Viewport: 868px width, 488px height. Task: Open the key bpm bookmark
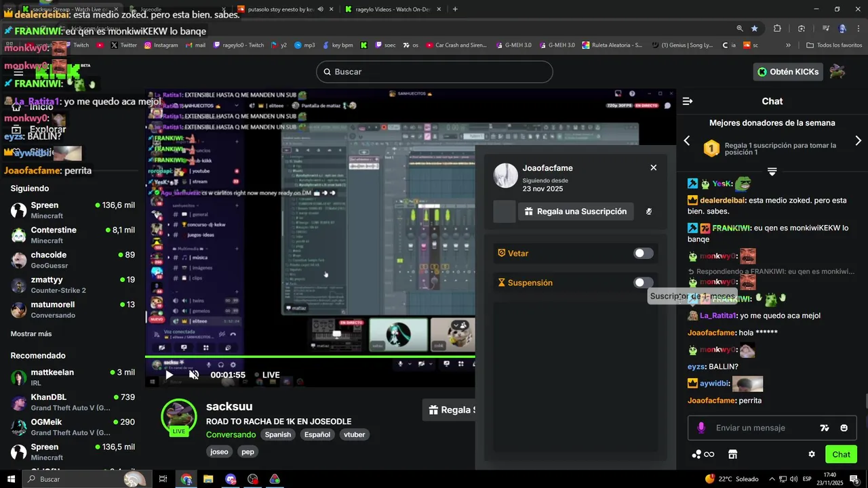pyautogui.click(x=337, y=45)
